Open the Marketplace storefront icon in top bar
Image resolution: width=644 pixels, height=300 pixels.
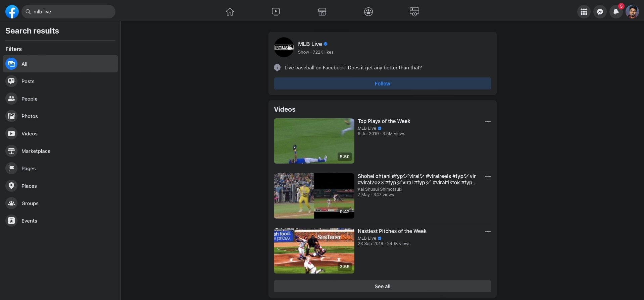point(322,12)
